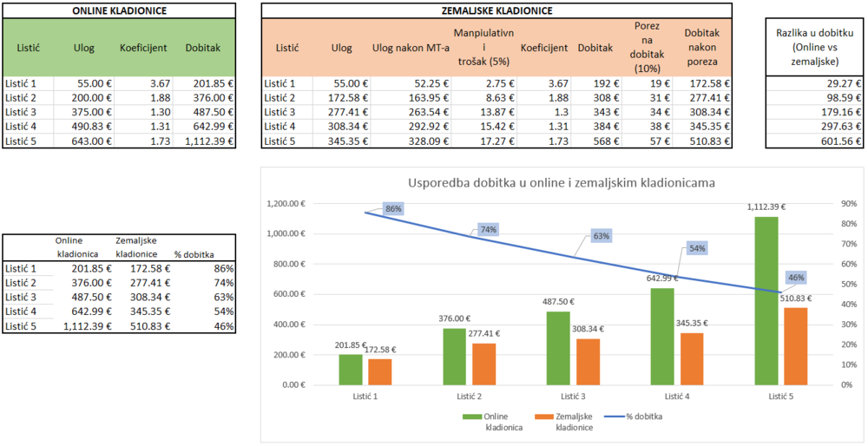Select the 'Porez na dobitak (10%)' column header
This screenshot has height=446, width=868.
[x=646, y=48]
